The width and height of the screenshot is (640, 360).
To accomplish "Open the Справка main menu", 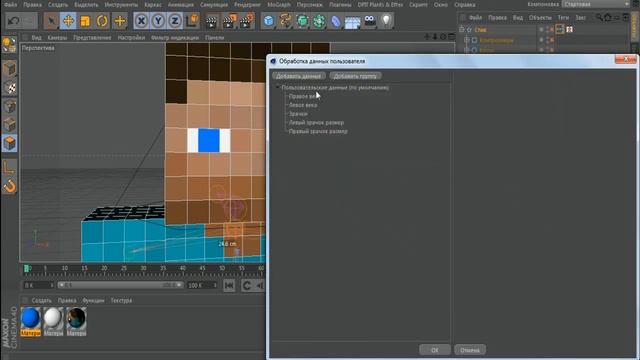I will click(x=465, y=5).
